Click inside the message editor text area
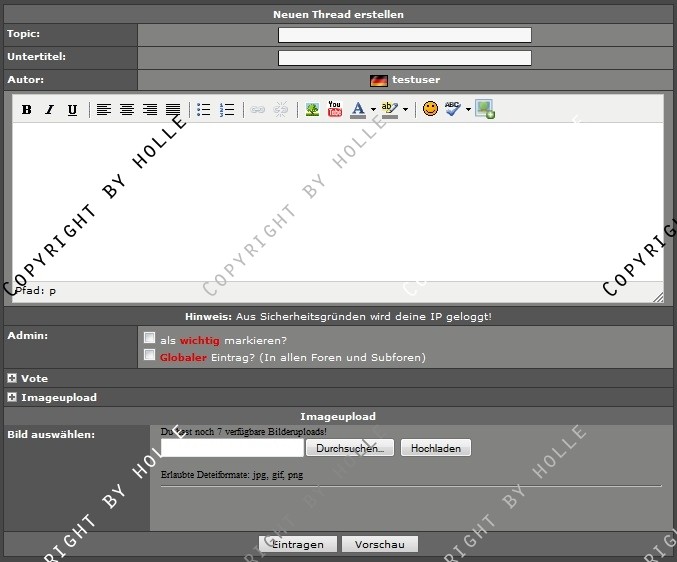The width and height of the screenshot is (677, 562). coord(338,202)
